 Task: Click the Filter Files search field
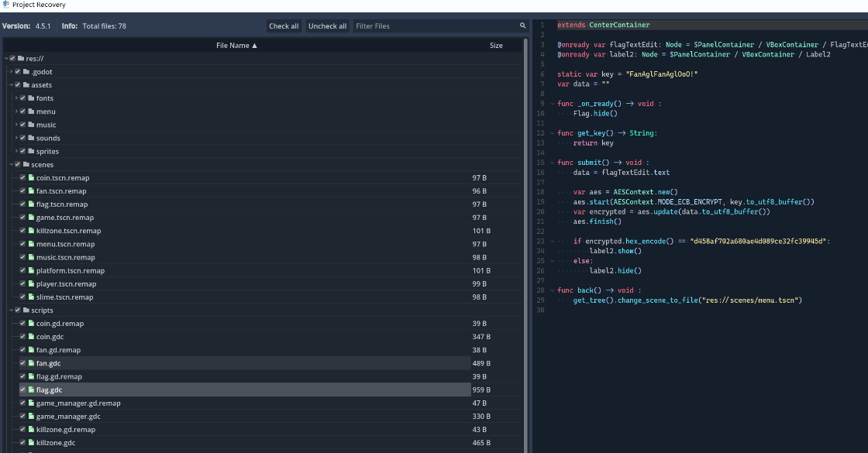[434, 26]
